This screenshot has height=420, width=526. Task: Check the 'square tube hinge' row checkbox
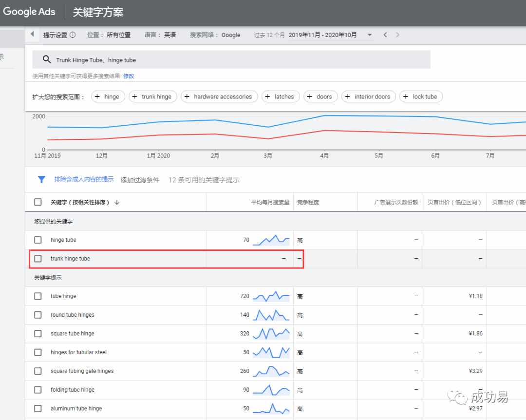38,334
